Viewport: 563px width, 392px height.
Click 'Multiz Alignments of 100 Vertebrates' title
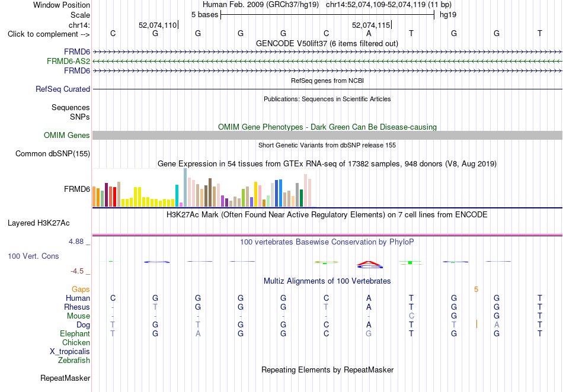pos(327,281)
